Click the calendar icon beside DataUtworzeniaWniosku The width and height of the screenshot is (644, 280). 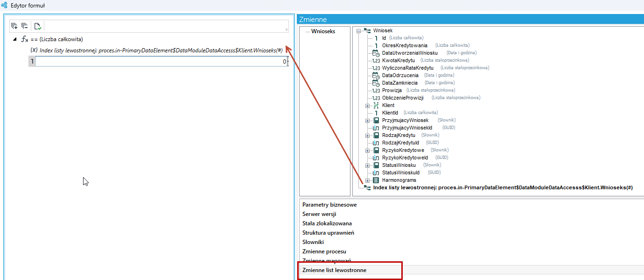(x=376, y=53)
